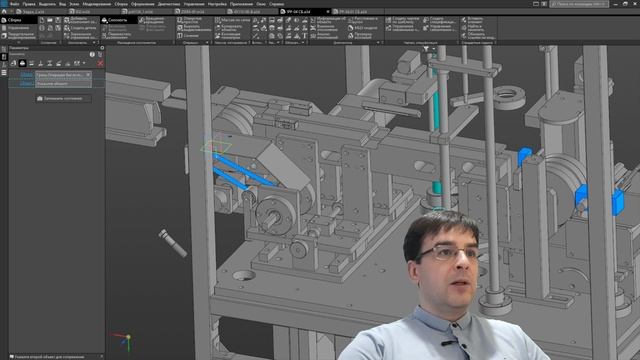Expand the Компоненты group arrow
640x360 pixels.
pos(94,42)
